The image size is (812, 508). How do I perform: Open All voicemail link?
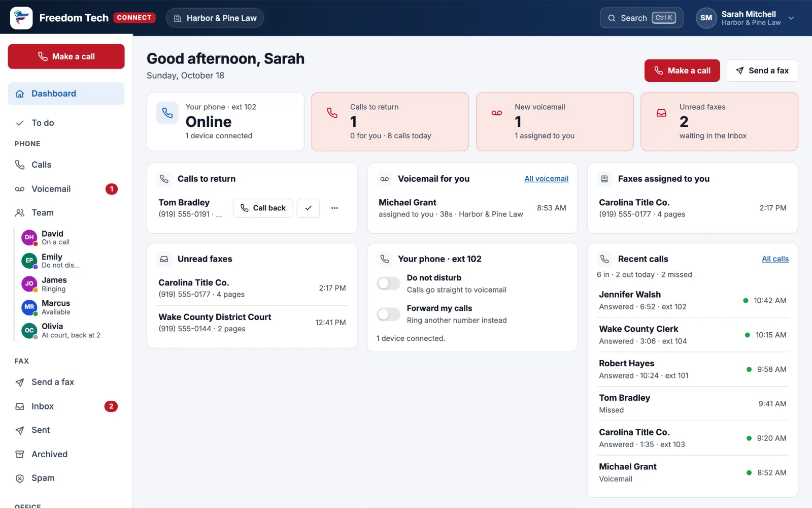(x=546, y=179)
